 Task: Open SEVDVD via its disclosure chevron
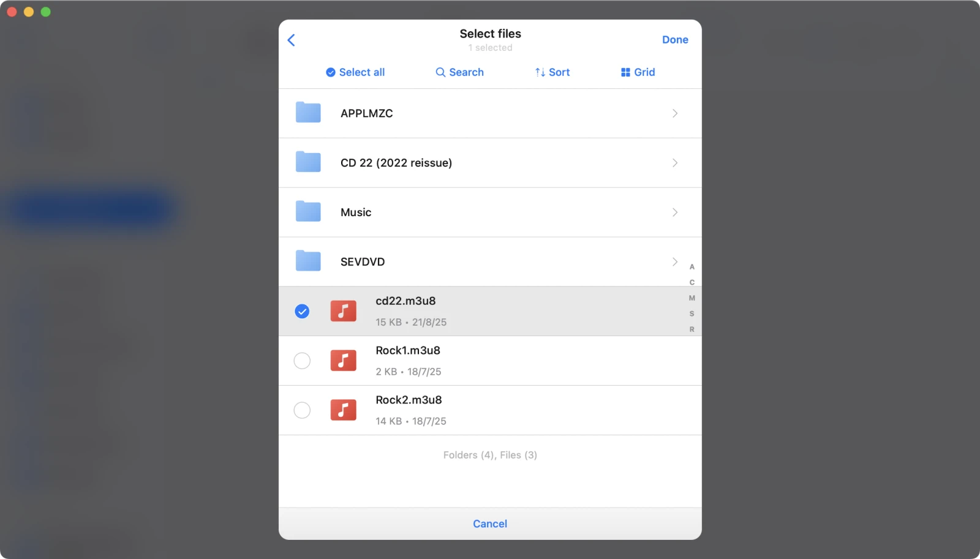tap(674, 261)
